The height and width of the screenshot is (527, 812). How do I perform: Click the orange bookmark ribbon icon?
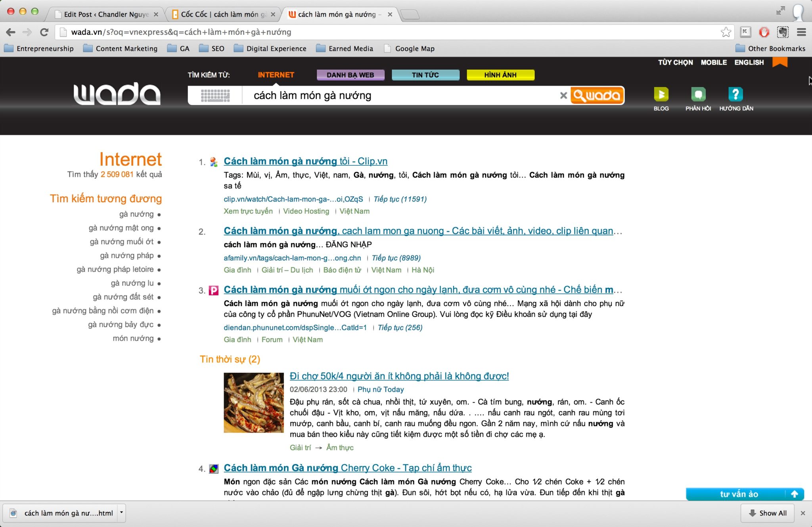point(779,62)
